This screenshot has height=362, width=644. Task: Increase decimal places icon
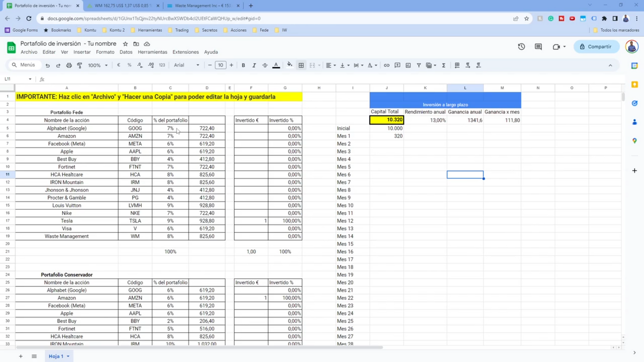click(151, 65)
